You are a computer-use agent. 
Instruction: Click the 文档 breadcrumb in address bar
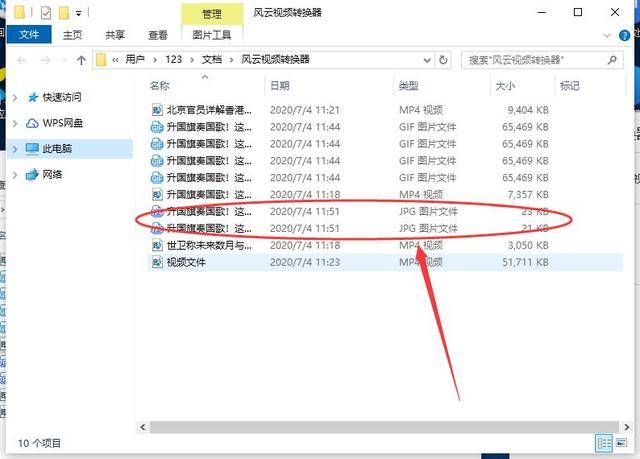point(212,60)
